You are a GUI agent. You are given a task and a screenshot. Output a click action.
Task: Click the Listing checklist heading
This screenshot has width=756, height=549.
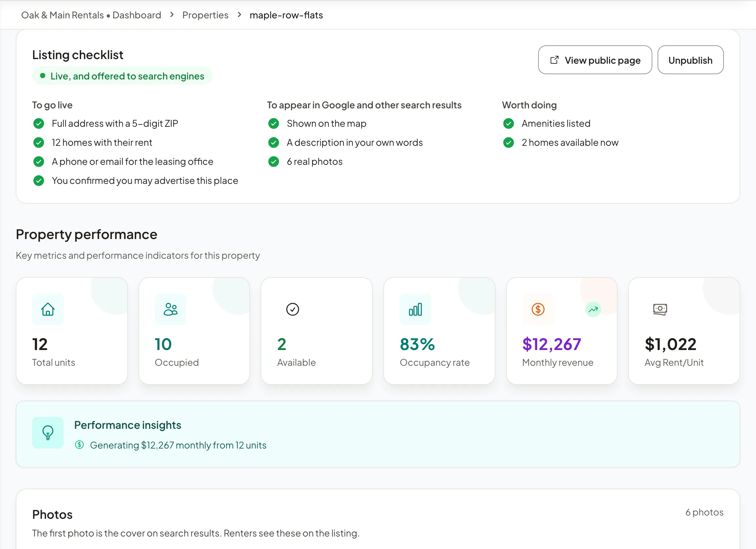78,55
